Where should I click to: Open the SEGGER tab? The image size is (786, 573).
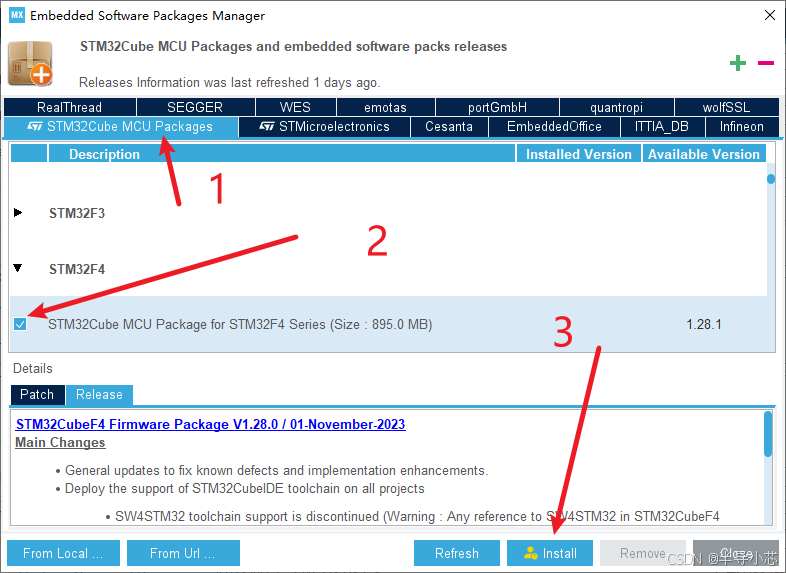[195, 107]
